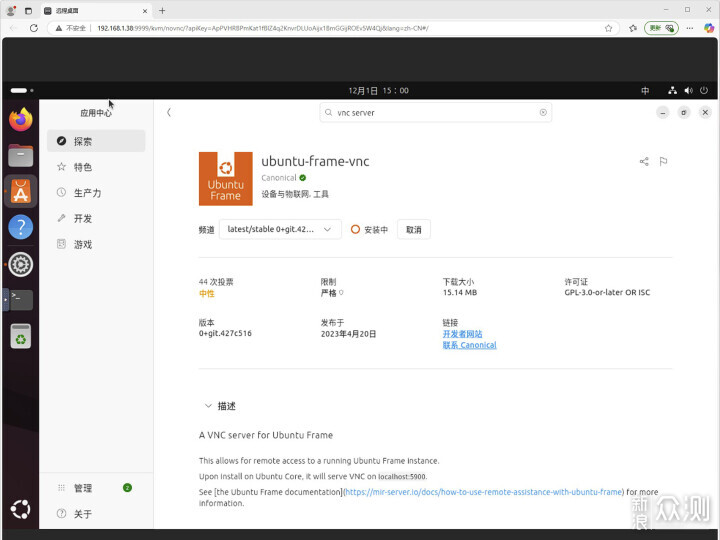This screenshot has width=720, height=540.
Task: Open the 生产力 category
Action: pyautogui.click(x=96, y=193)
